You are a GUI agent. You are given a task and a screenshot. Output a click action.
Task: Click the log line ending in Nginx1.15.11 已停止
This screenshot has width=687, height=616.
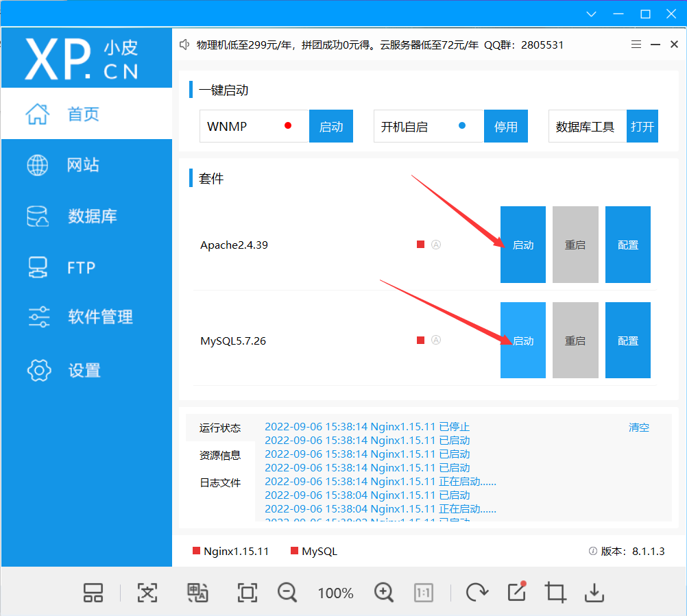pyautogui.click(x=367, y=427)
